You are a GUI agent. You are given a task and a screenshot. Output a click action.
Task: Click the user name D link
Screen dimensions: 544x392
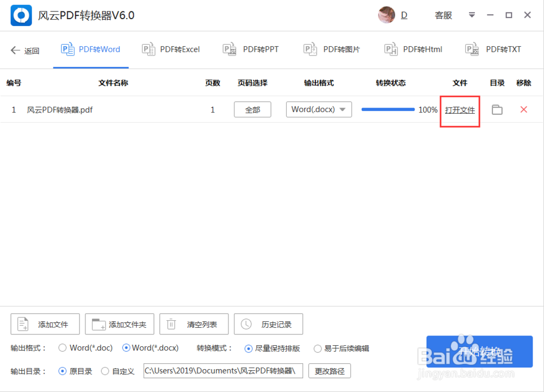404,15
